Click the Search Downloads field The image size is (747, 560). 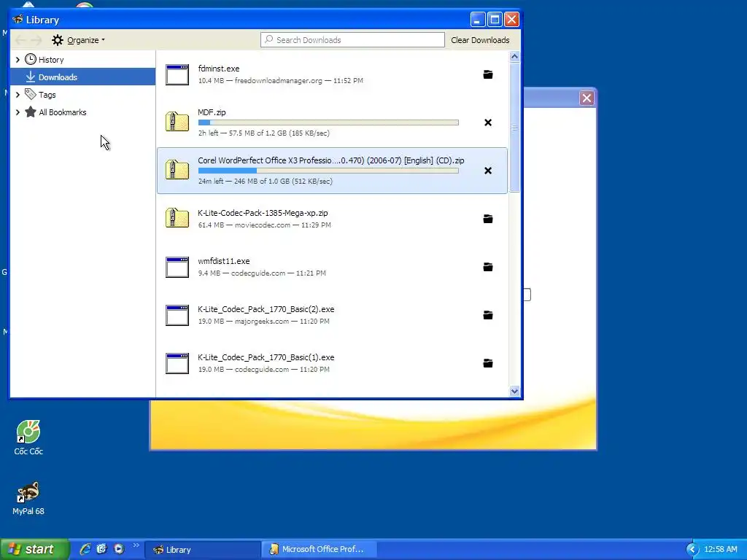coord(352,40)
